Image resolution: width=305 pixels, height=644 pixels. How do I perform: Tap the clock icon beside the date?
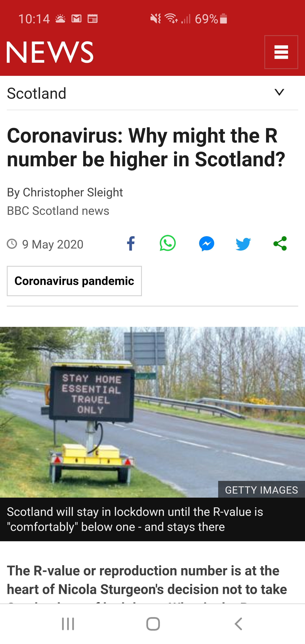pos(12,243)
